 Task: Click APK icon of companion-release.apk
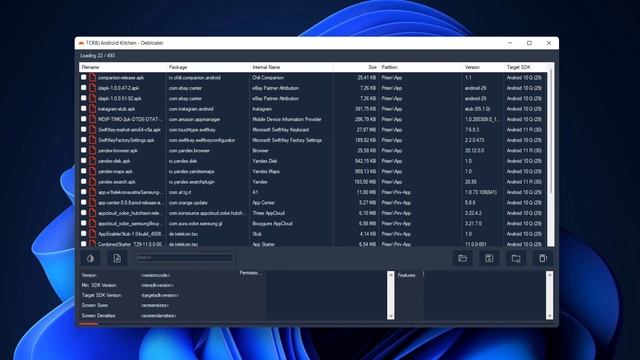click(93, 77)
